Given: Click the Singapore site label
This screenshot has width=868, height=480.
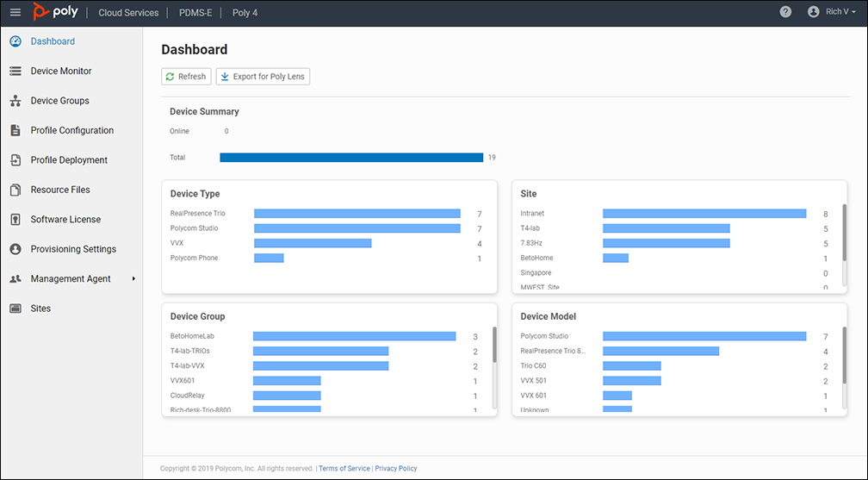Looking at the screenshot, I should [536, 273].
